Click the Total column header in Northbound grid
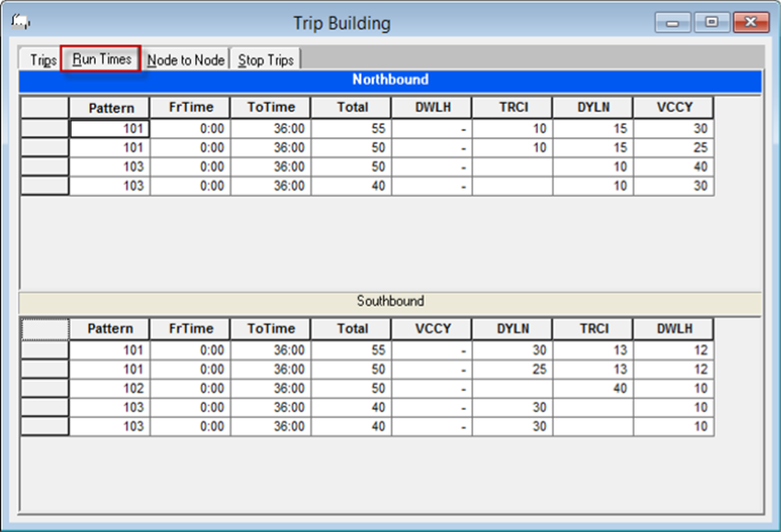 coord(353,107)
